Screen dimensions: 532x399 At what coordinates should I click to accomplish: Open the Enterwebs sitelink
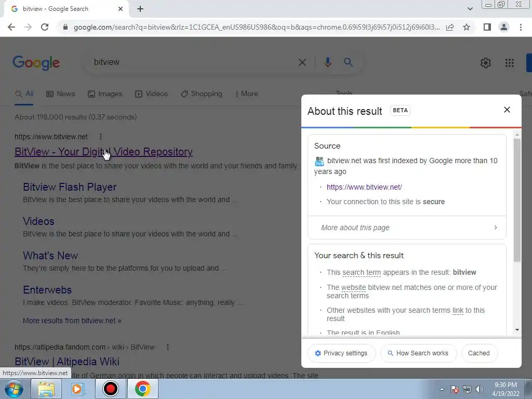[x=47, y=290]
